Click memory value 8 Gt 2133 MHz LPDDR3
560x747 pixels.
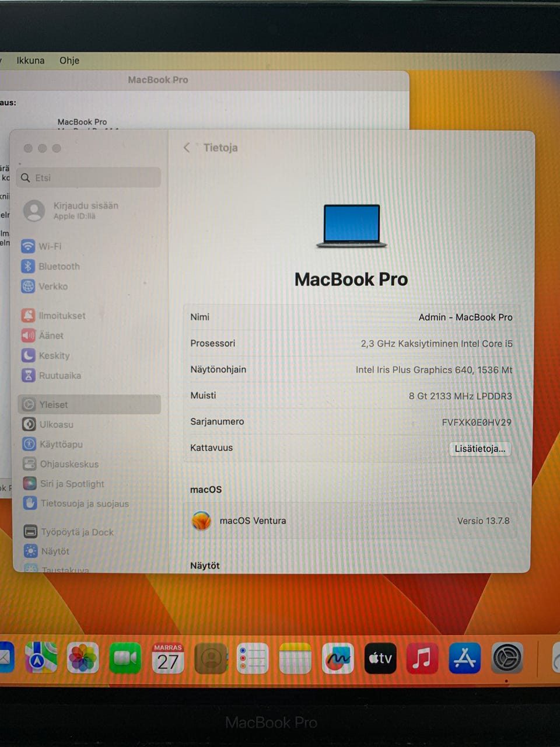[x=460, y=396]
